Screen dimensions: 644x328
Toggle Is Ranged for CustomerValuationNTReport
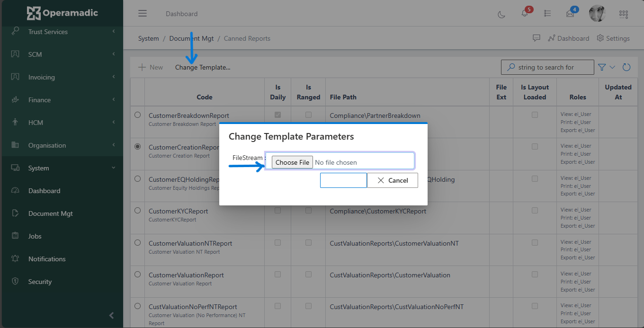click(x=309, y=242)
